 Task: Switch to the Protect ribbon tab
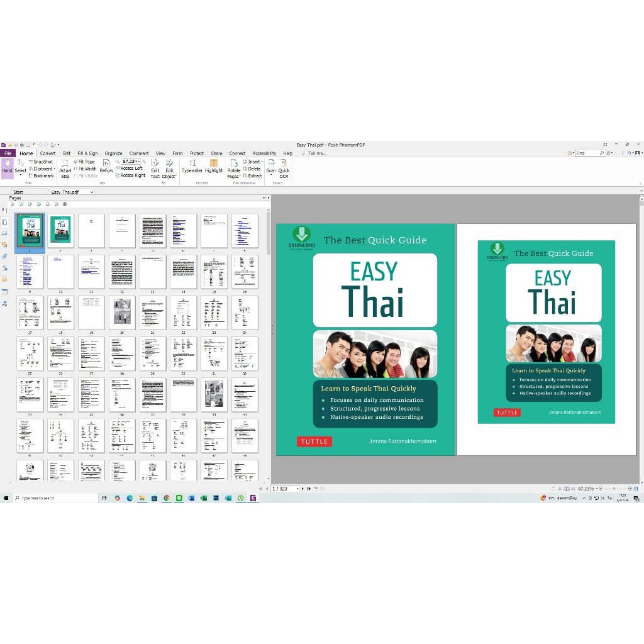click(197, 153)
